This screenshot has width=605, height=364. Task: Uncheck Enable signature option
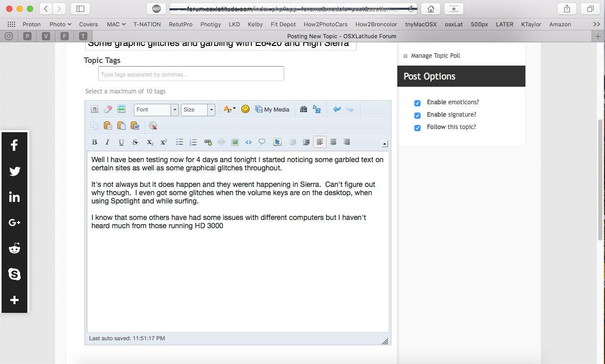(417, 115)
